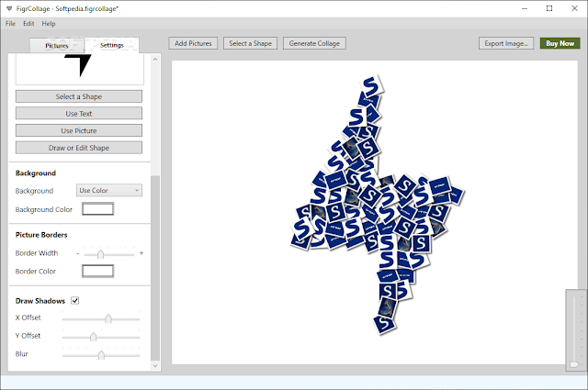
Task: Click the settings panel scroll up arrow
Action: [x=155, y=60]
